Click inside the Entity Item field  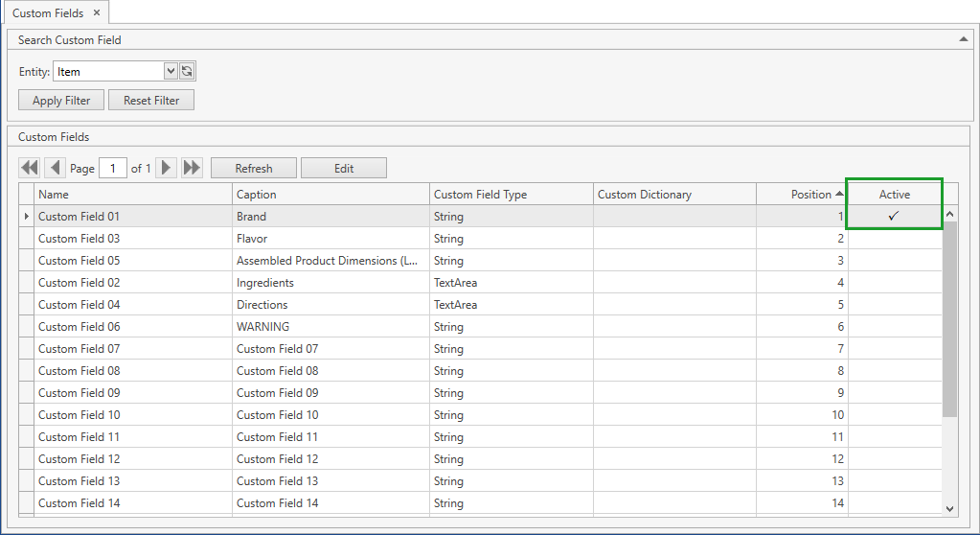pos(108,71)
